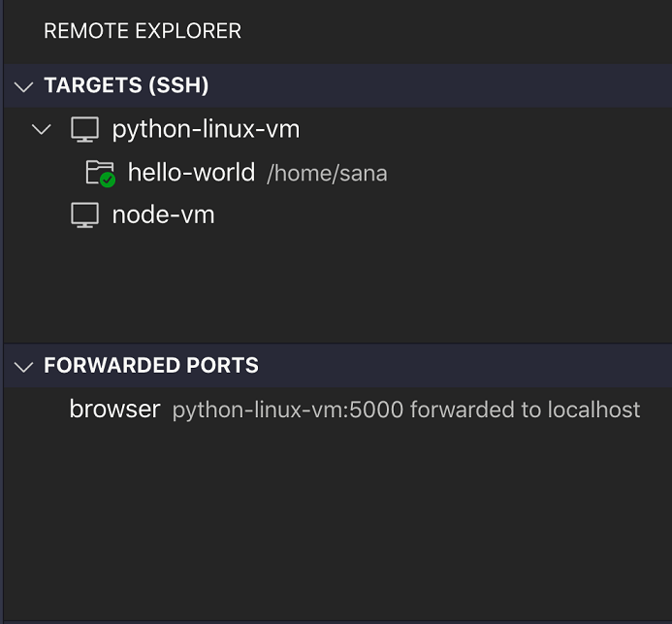Click the FORWARDED PORTS header label

(151, 366)
